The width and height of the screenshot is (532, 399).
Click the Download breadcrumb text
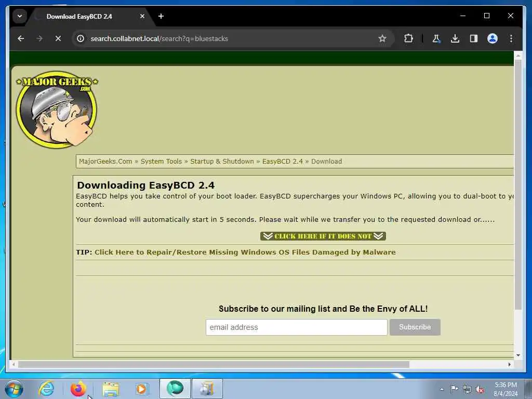tap(326, 162)
